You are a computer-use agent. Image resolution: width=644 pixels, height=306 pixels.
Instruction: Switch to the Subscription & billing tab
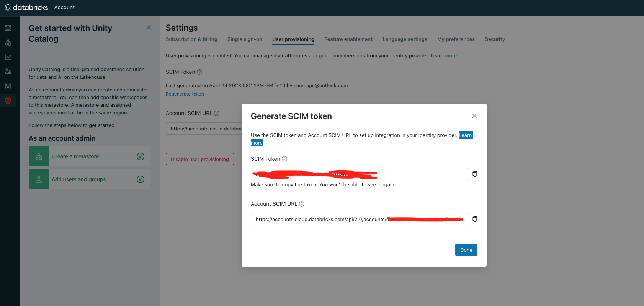pos(191,39)
